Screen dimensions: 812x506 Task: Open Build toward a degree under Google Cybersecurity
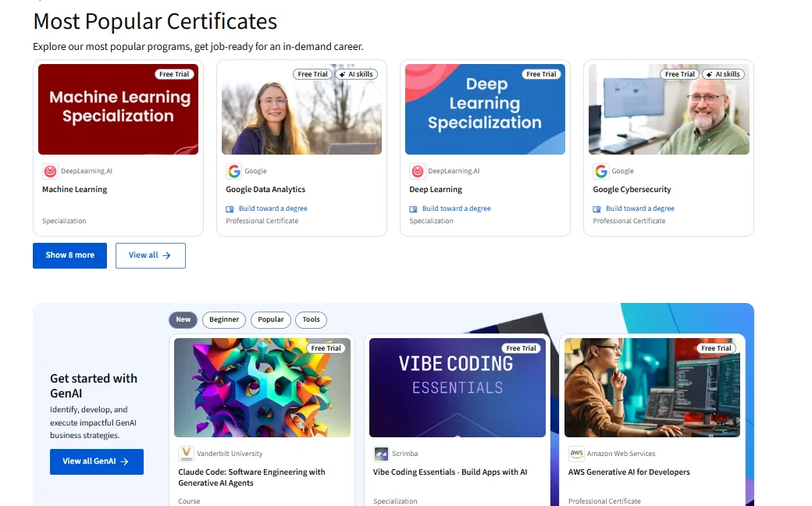639,208
